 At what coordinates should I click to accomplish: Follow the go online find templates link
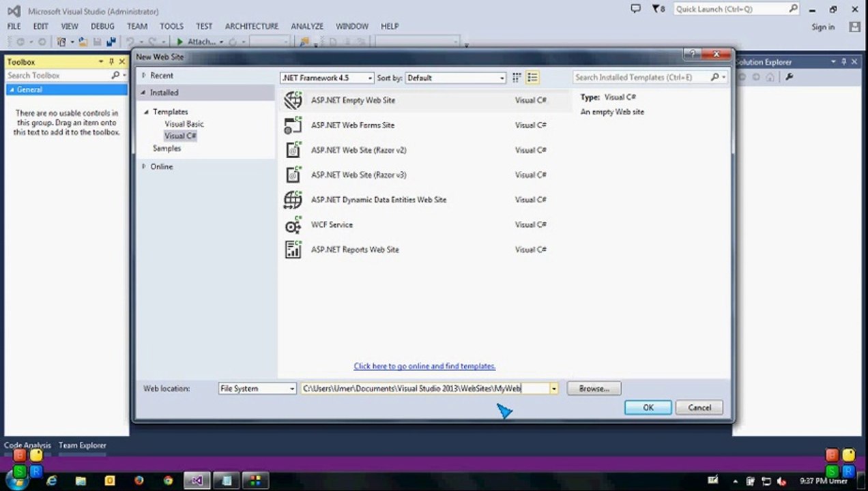424,366
